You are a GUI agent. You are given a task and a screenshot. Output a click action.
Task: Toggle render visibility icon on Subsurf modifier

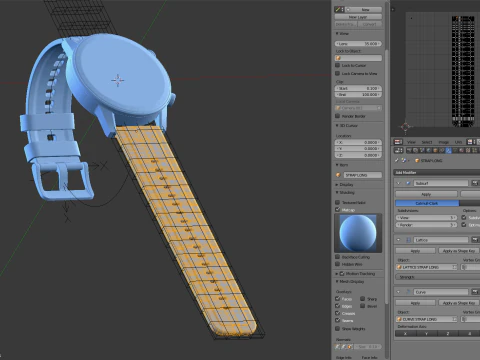(475, 183)
